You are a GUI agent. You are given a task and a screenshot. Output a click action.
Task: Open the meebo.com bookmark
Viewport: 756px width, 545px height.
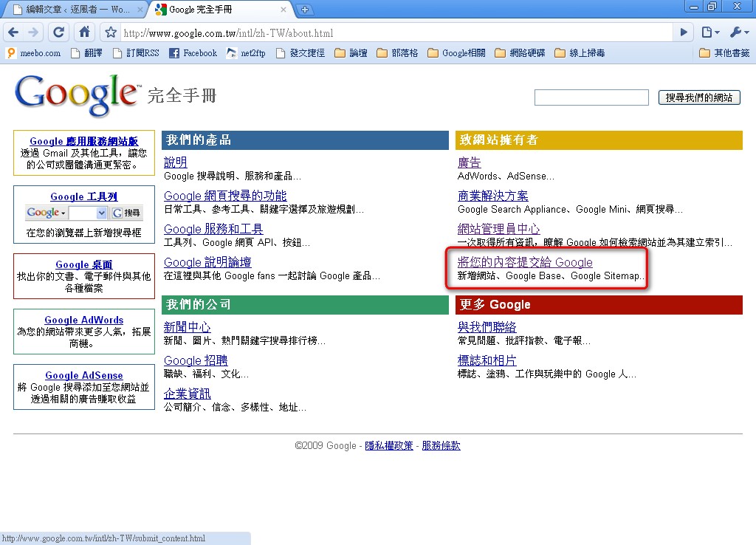point(34,53)
